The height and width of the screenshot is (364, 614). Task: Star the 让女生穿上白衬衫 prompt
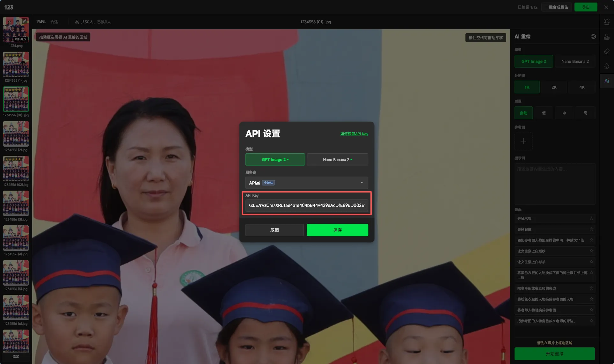(591, 262)
